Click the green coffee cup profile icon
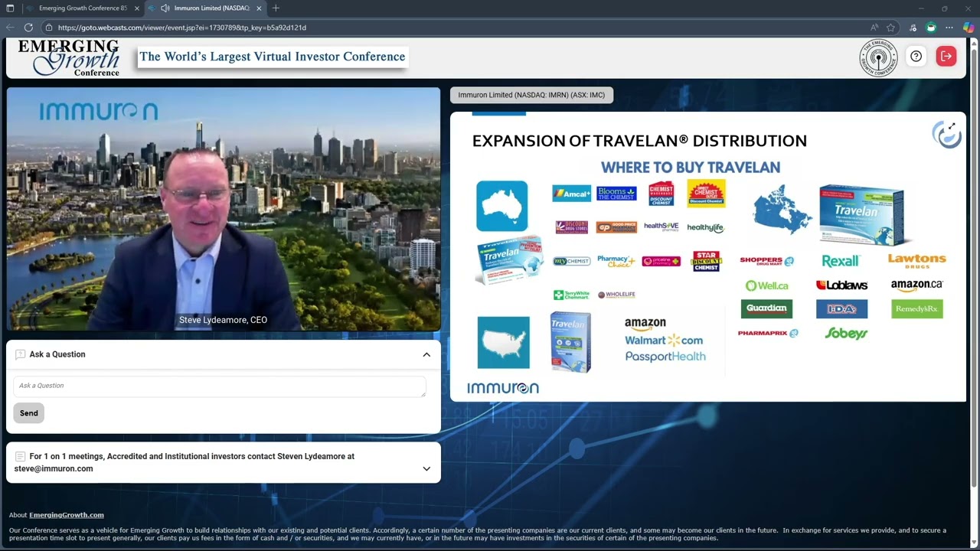 pos(931,28)
